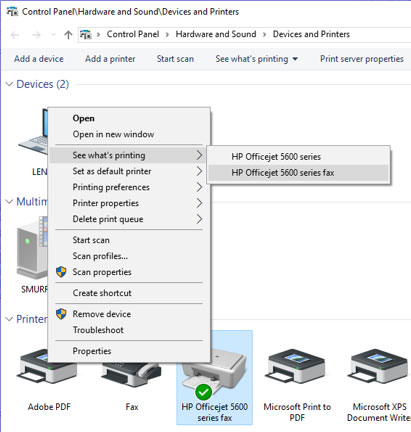Image resolution: width=411 pixels, height=432 pixels.
Task: Click the Adobe PDF label text
Action: click(x=49, y=407)
